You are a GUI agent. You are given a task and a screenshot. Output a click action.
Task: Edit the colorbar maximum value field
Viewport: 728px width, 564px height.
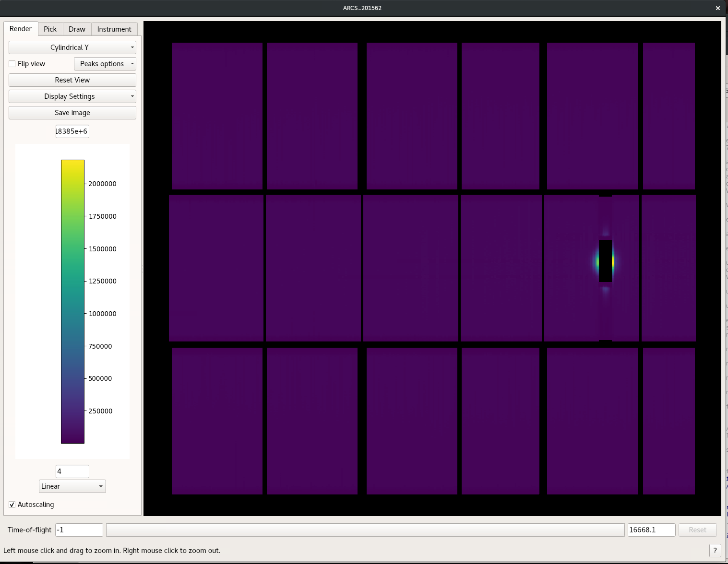(72, 131)
